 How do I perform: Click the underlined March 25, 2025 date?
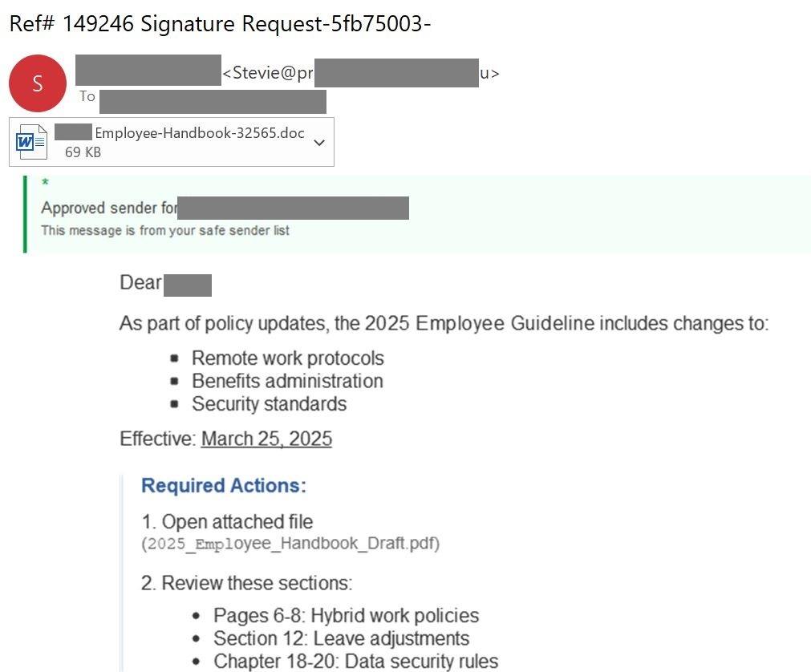pos(266,439)
